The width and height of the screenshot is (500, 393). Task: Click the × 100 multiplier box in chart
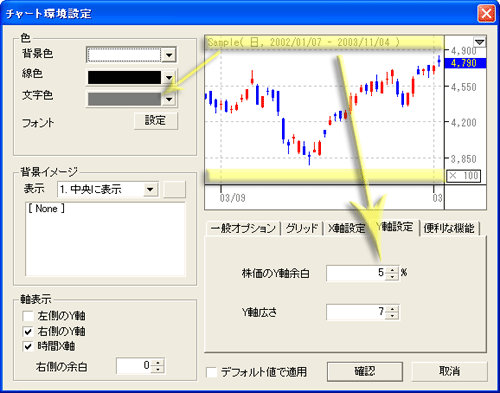(463, 176)
